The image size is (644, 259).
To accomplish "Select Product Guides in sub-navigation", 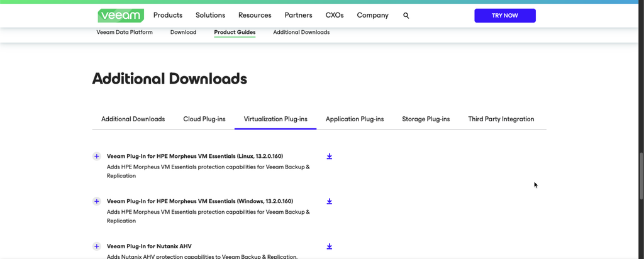I will 235,33.
